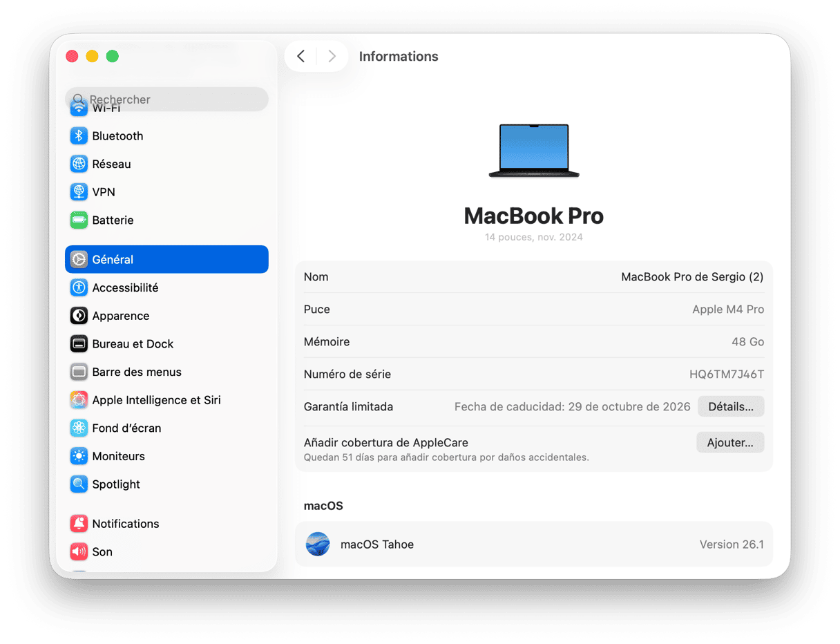Open Apple Intelligence et Siri icon

(x=79, y=400)
